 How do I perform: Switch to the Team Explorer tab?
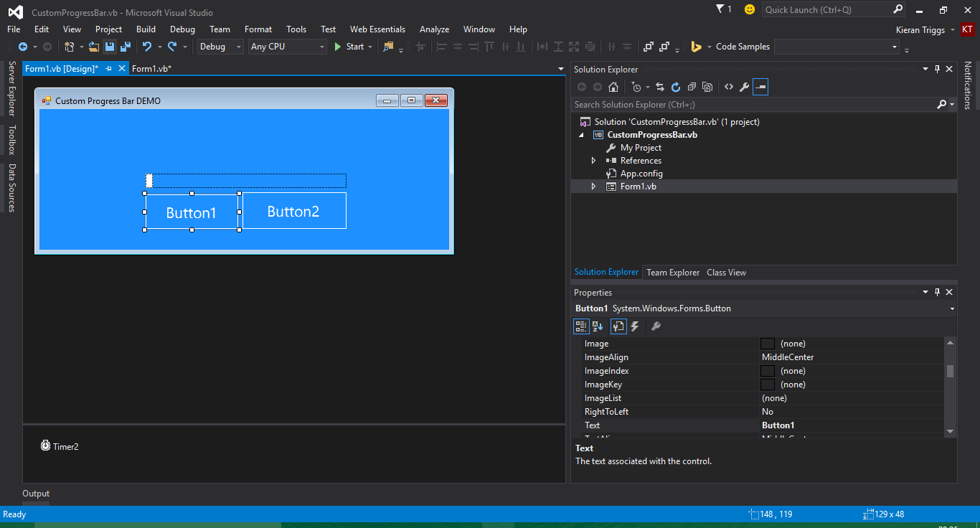(673, 273)
